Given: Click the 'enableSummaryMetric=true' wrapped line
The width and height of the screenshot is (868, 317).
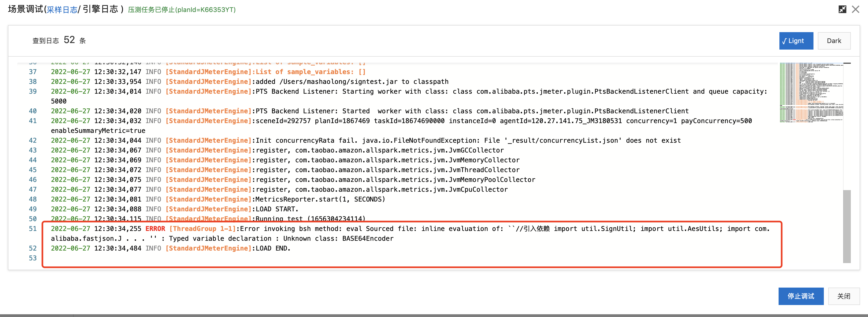Looking at the screenshot, I should pyautogui.click(x=98, y=130).
